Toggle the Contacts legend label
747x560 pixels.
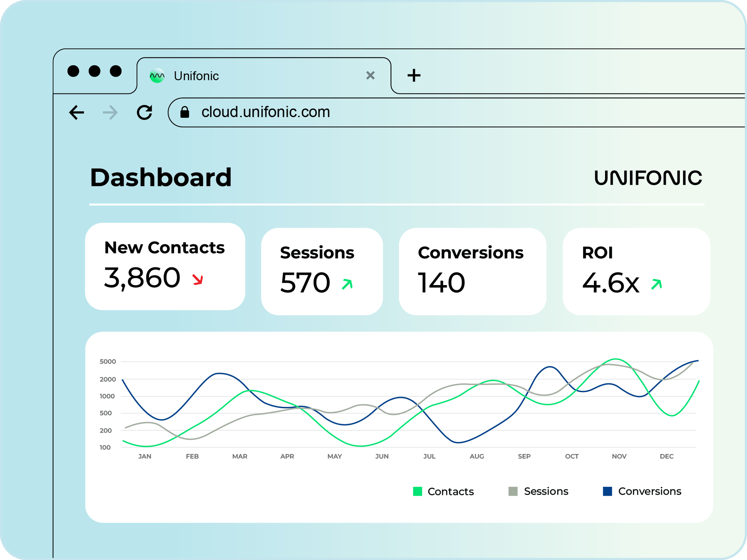click(451, 492)
